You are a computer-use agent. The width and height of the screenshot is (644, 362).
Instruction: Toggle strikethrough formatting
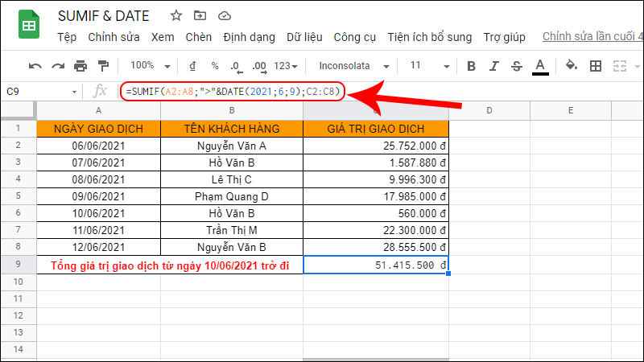[517, 66]
